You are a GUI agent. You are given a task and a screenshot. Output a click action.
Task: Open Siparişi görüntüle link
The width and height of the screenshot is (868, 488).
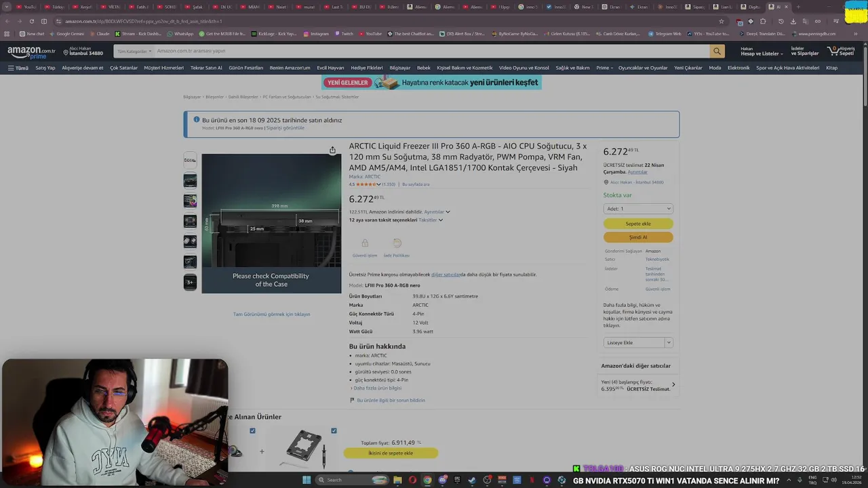click(x=285, y=127)
